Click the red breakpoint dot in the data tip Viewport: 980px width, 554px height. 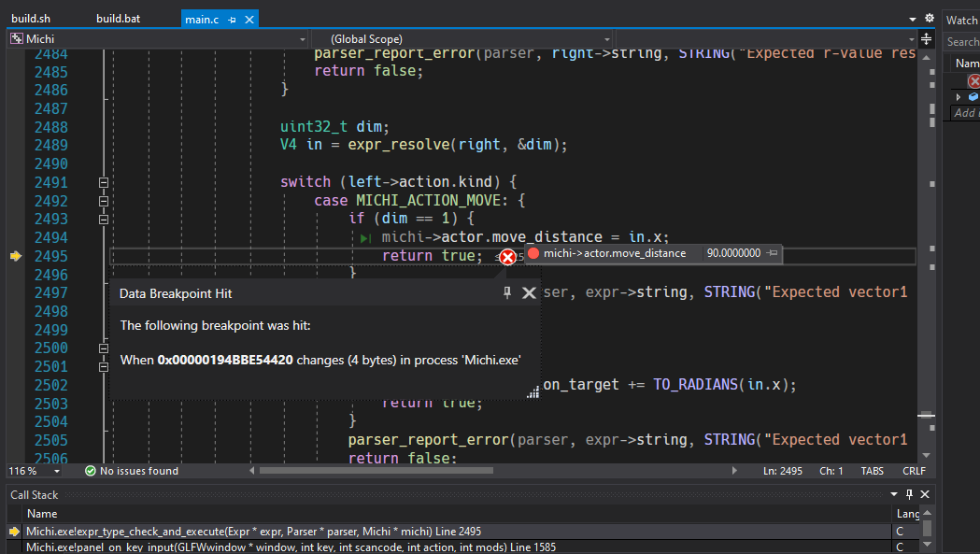pos(533,253)
